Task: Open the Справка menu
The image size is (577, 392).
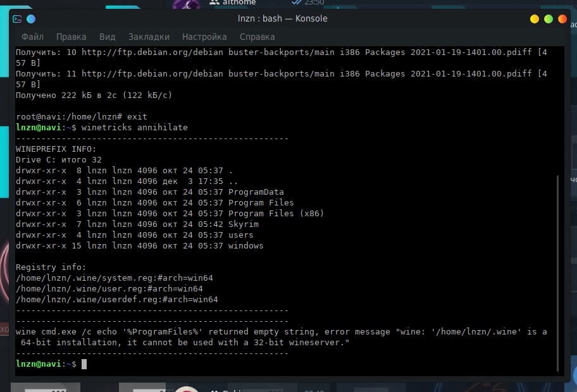Action: 257,37
